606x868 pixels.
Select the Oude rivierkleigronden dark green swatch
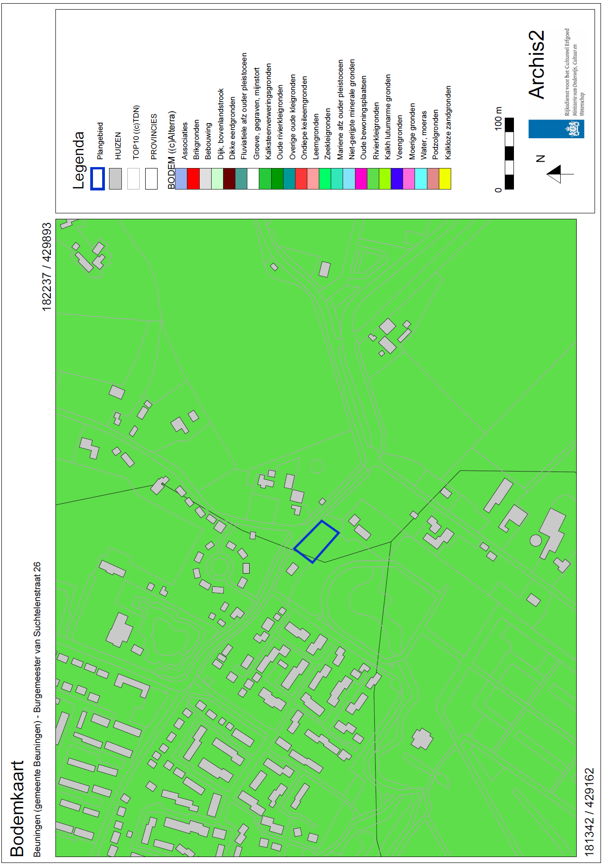click(x=277, y=179)
